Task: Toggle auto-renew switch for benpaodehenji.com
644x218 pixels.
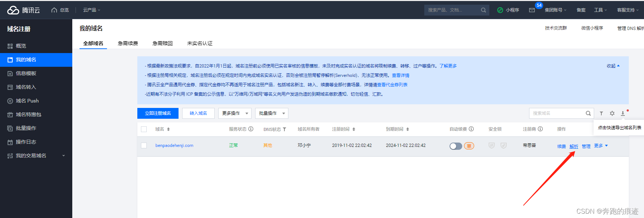Action: click(456, 146)
